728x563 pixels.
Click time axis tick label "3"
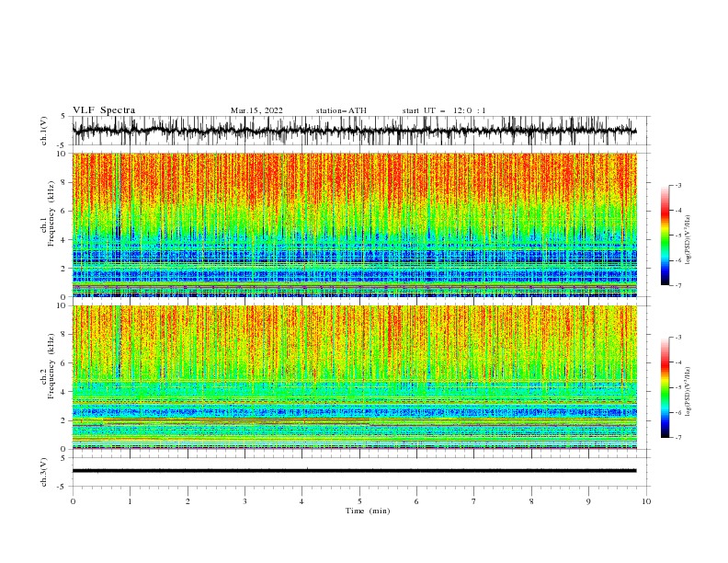(245, 501)
